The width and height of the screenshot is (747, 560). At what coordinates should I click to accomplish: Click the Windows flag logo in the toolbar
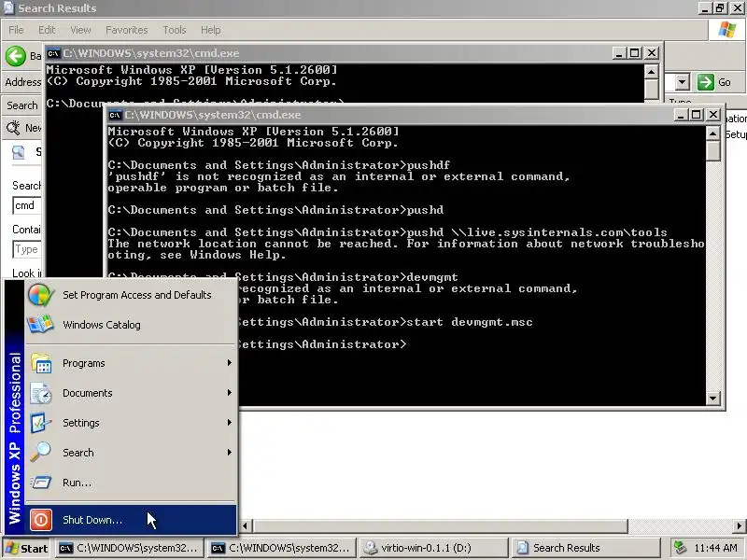(727, 30)
